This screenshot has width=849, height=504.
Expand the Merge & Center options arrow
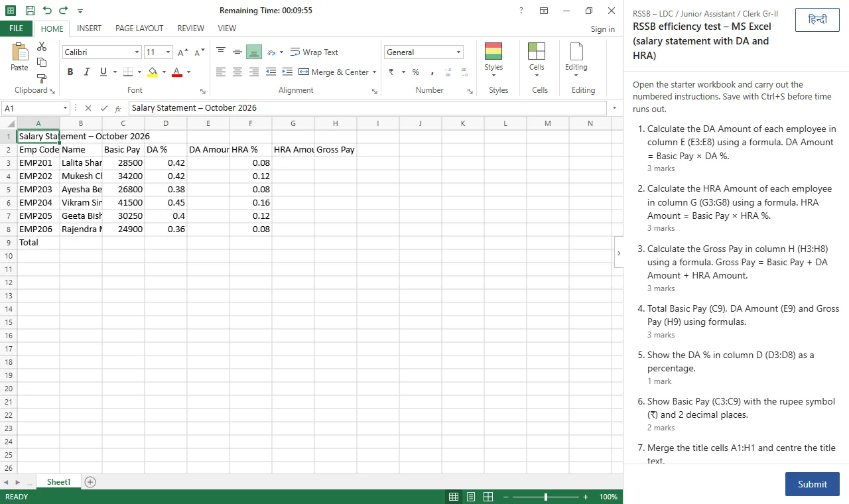tap(375, 72)
